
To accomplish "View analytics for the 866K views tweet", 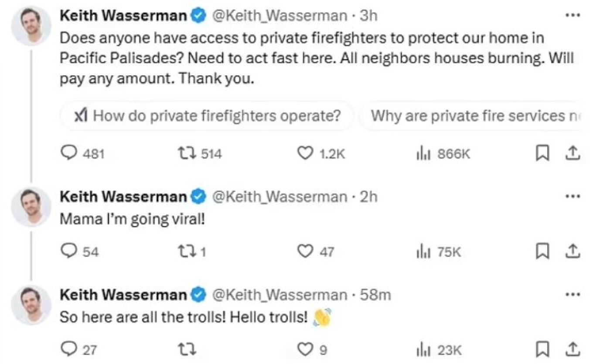I will click(421, 153).
